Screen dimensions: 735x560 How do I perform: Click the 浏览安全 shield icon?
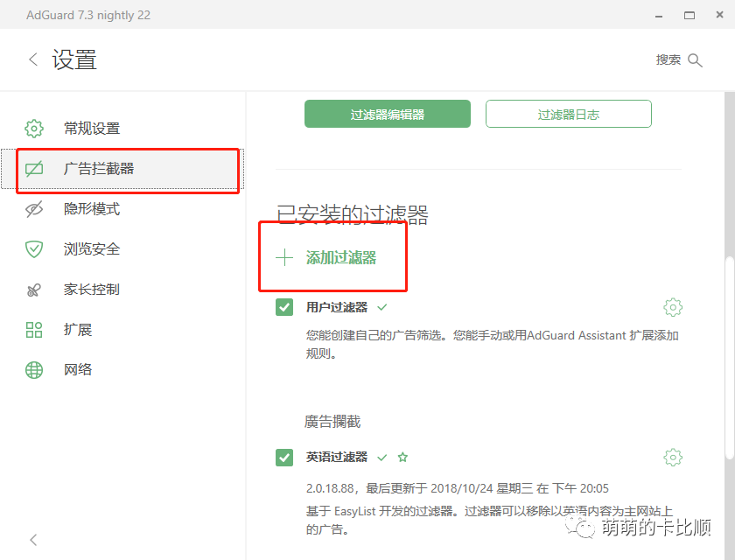pos(34,248)
